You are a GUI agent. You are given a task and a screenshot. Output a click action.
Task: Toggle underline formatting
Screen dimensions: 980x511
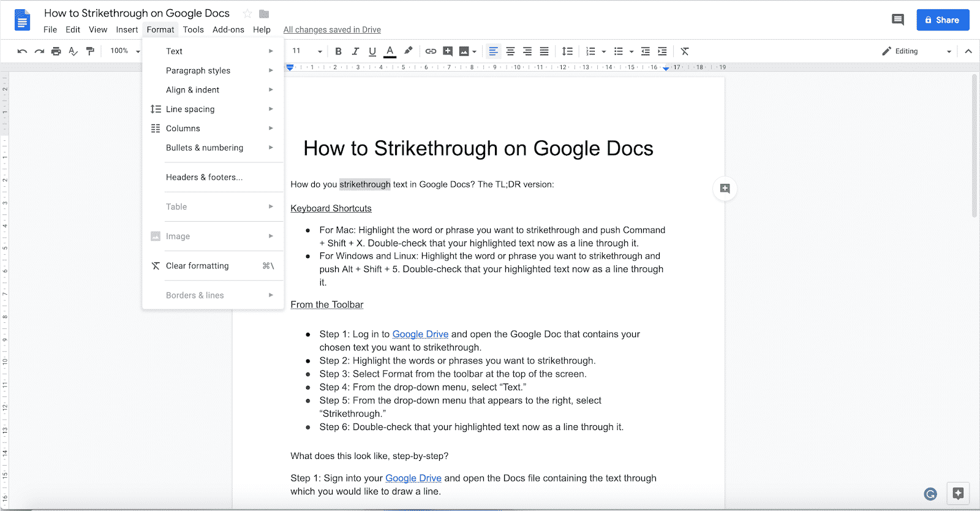point(372,51)
